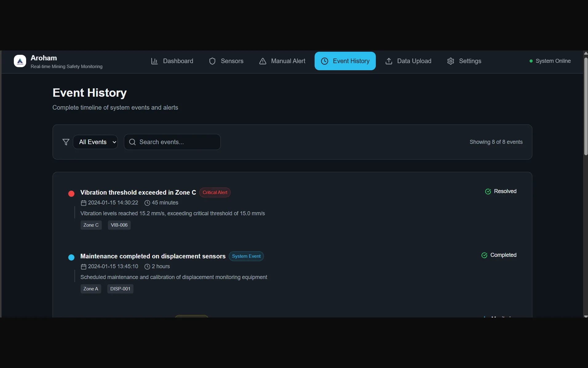Click the green check icon beside Resolved
Viewport: 588px width, 368px height.
[x=488, y=192]
